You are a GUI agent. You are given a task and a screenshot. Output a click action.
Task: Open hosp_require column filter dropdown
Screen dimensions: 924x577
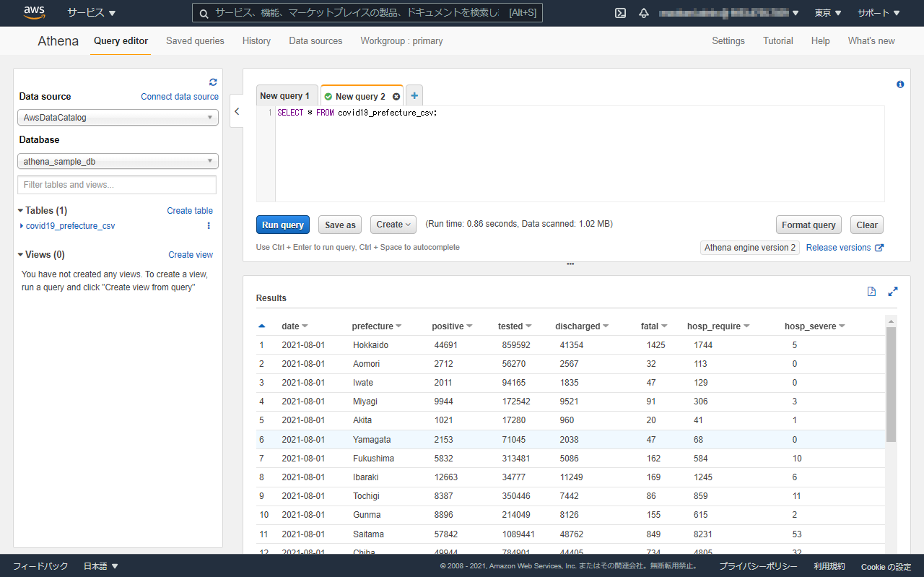click(x=746, y=326)
